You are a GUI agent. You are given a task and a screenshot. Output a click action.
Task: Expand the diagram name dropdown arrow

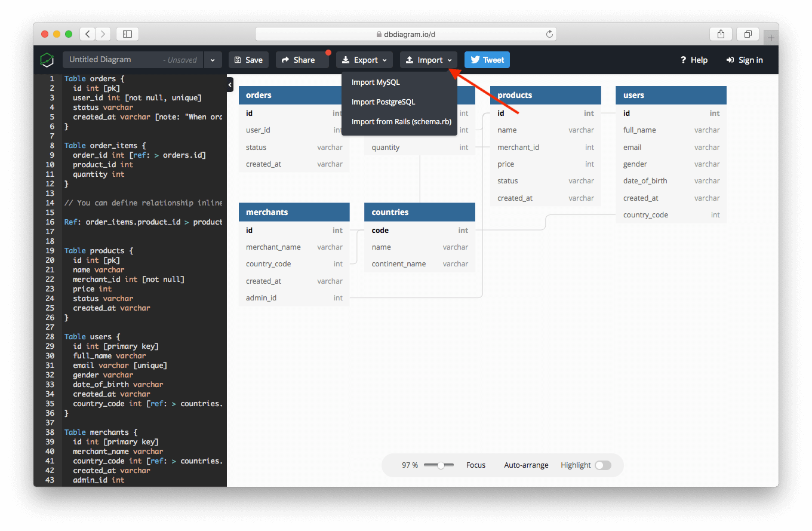tap(213, 60)
